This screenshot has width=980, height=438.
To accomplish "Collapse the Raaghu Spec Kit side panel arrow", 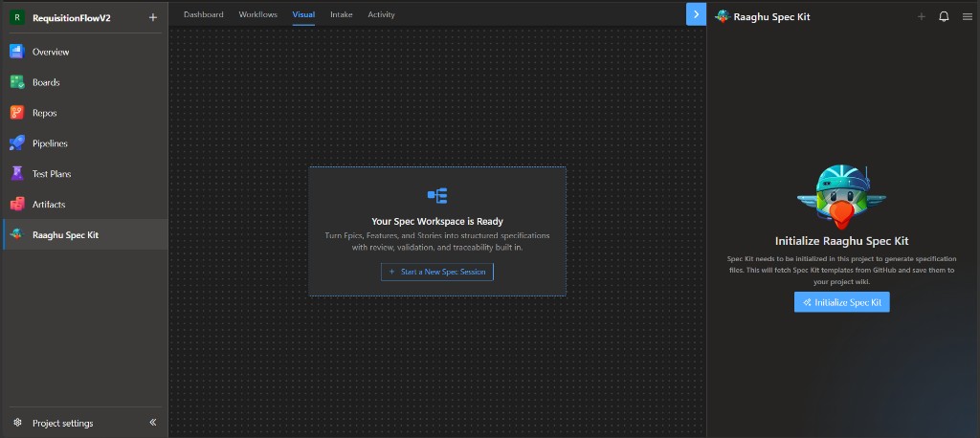I will pyautogui.click(x=697, y=14).
